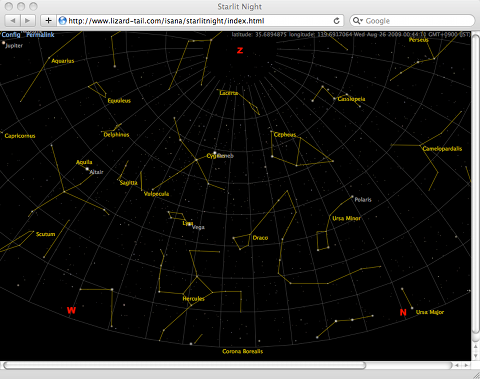Click the browser back arrow button
Viewport: 480px width, 379px height.
pos(13,21)
